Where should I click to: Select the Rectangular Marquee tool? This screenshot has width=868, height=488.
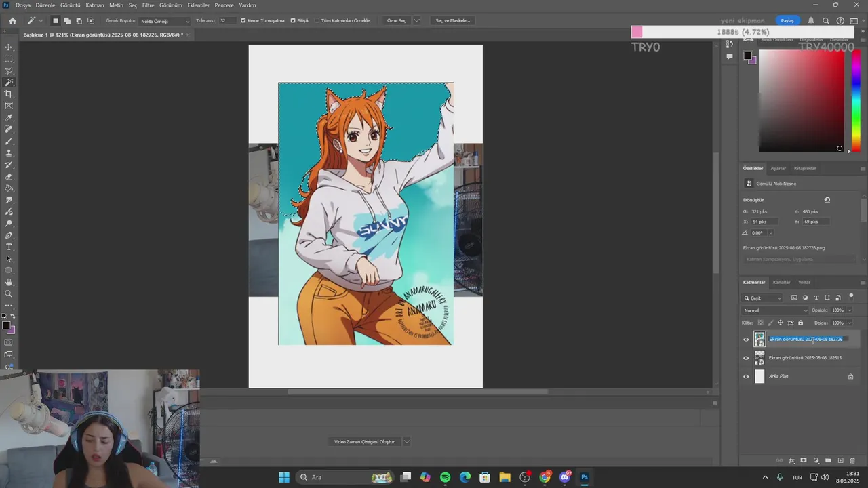(9, 59)
